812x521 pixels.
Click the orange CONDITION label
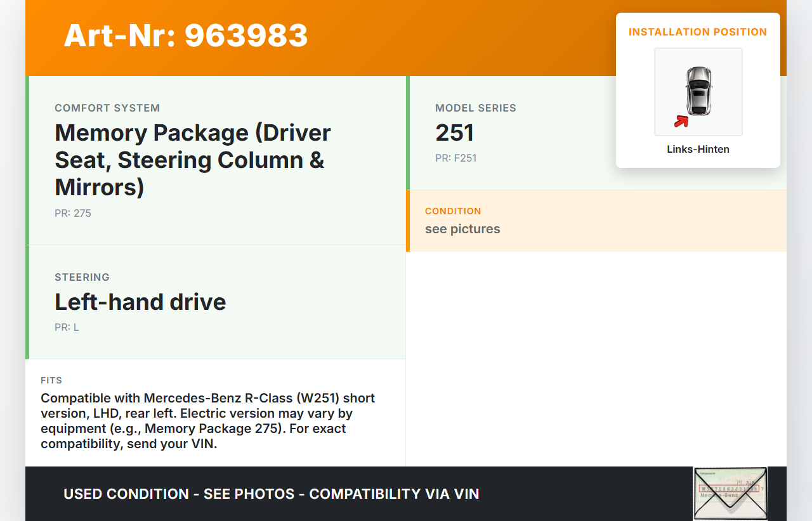(x=453, y=211)
